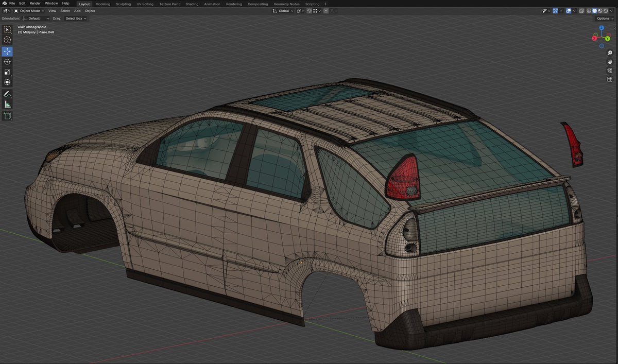Add a new workspace with plus
This screenshot has width=618, height=364.
(x=325, y=4)
